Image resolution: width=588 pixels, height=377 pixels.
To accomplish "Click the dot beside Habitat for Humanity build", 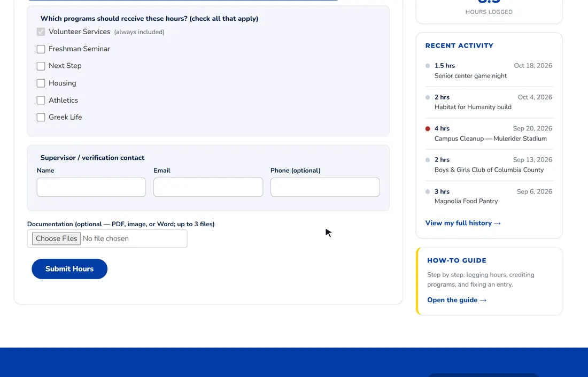I will pyautogui.click(x=428, y=97).
